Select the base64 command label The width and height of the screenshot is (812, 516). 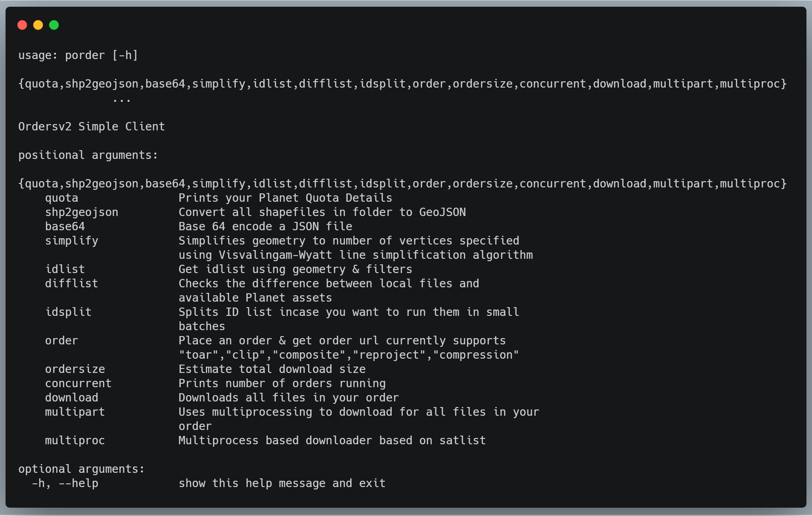pyautogui.click(x=65, y=226)
